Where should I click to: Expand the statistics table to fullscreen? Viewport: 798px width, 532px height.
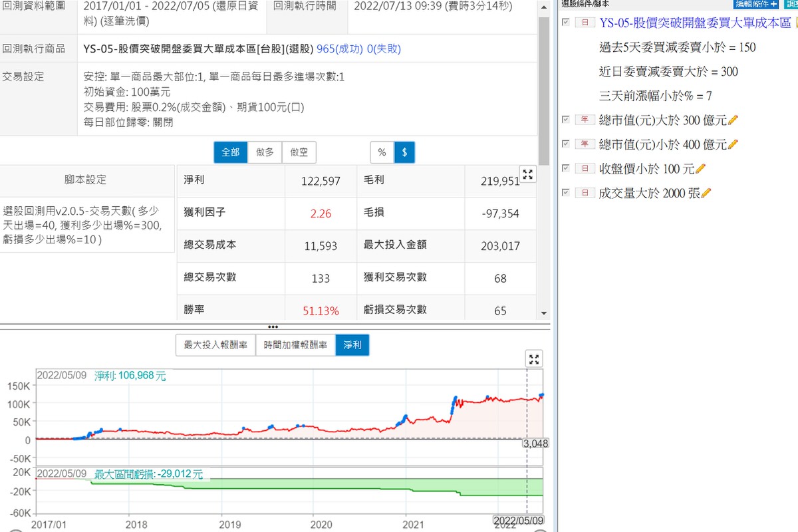click(x=528, y=175)
